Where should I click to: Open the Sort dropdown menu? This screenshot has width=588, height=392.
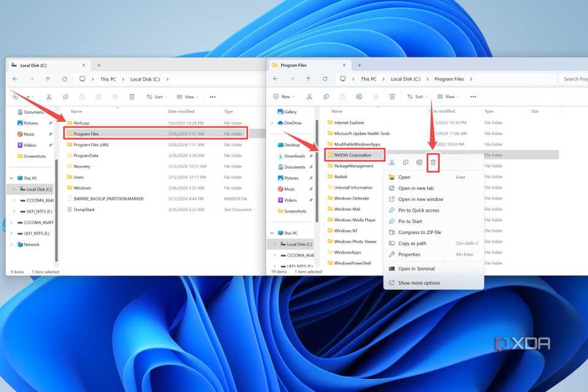pos(417,96)
